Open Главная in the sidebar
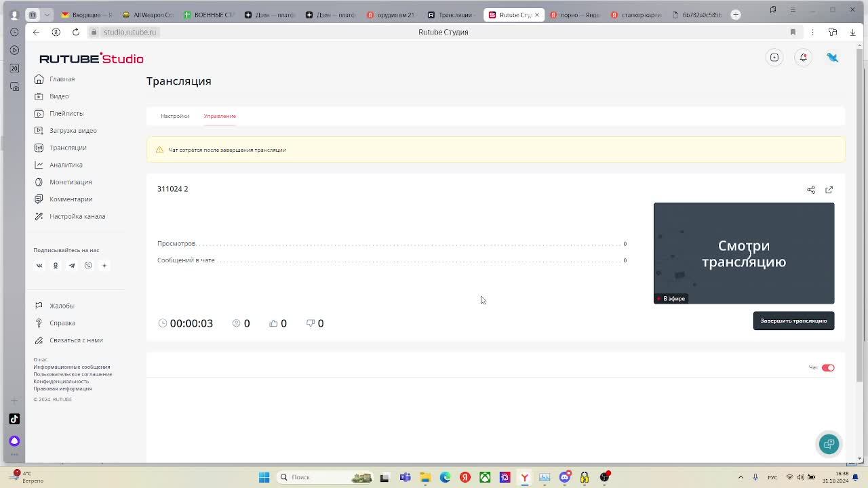 coord(55,79)
